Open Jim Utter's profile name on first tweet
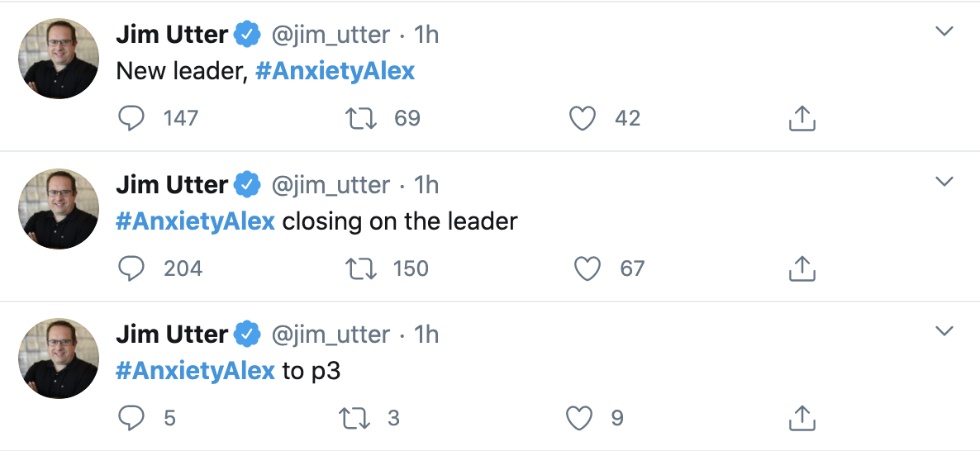This screenshot has height=451, width=980. (172, 35)
